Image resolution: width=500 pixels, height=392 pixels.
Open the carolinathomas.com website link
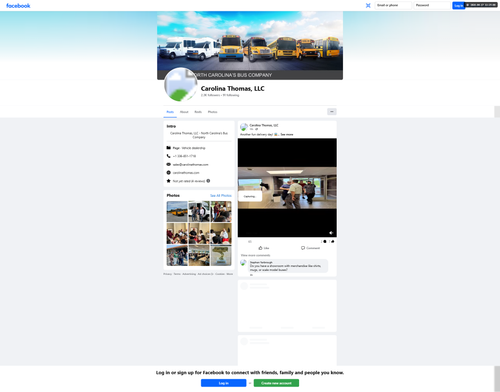186,173
